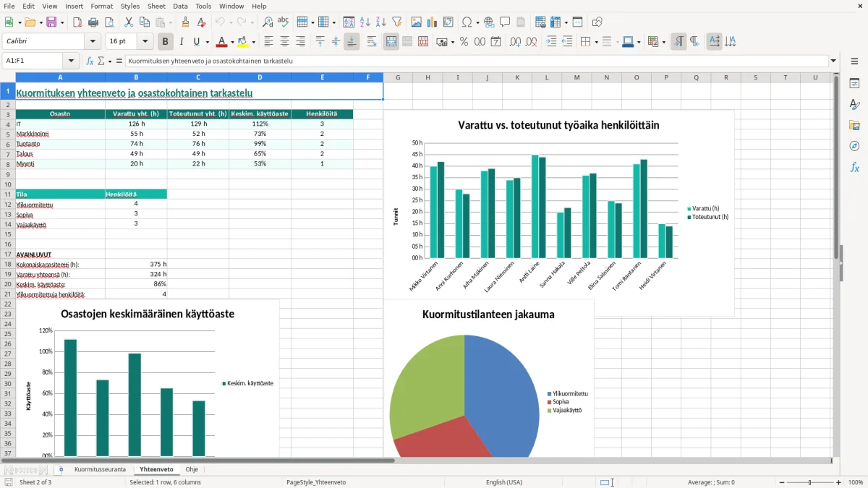Open the background color dropdown arrow
Viewport: 868px width, 488px height.
pyautogui.click(x=253, y=42)
